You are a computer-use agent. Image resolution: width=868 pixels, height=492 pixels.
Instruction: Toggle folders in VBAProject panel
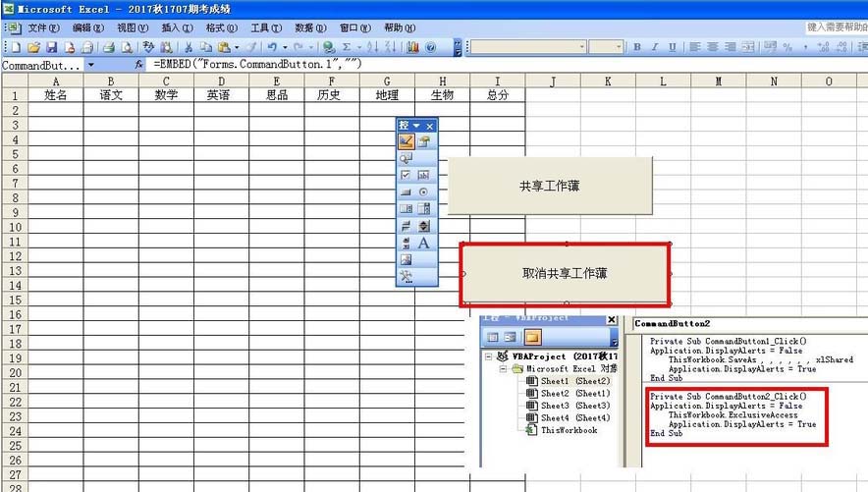click(x=532, y=337)
